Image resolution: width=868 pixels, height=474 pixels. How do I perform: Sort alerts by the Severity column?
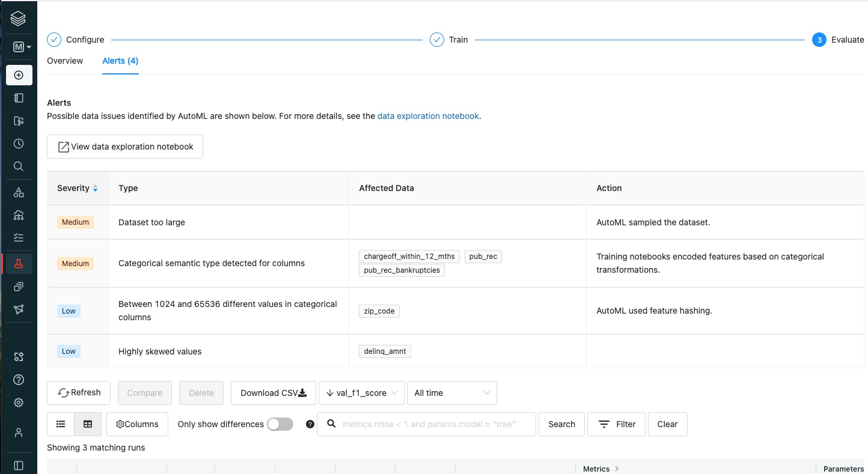pos(78,188)
